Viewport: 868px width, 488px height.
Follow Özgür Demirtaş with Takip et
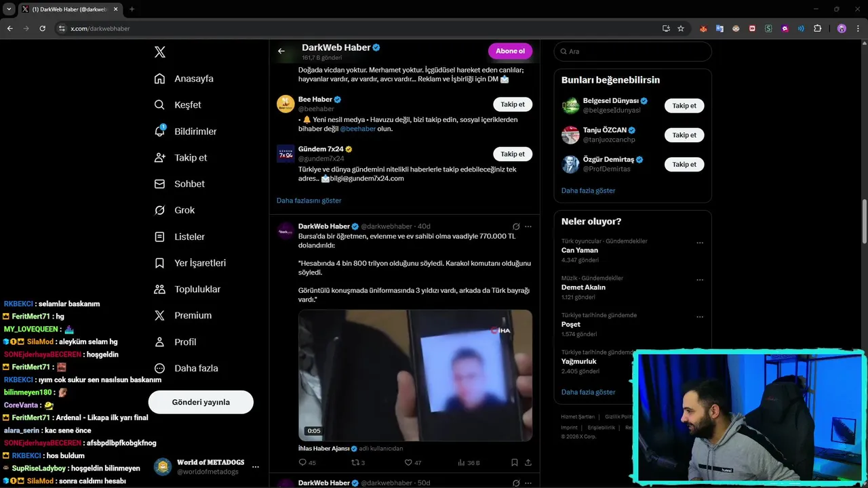[684, 164]
